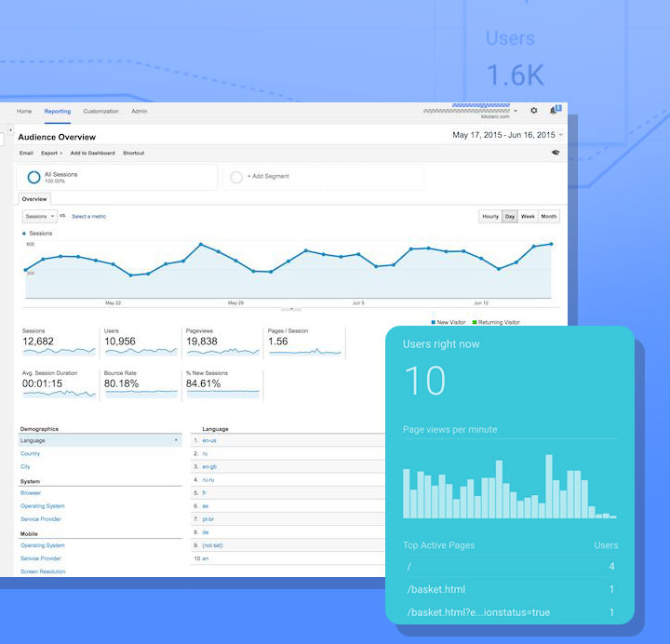Open the Sessions metric dropdown

click(40, 216)
